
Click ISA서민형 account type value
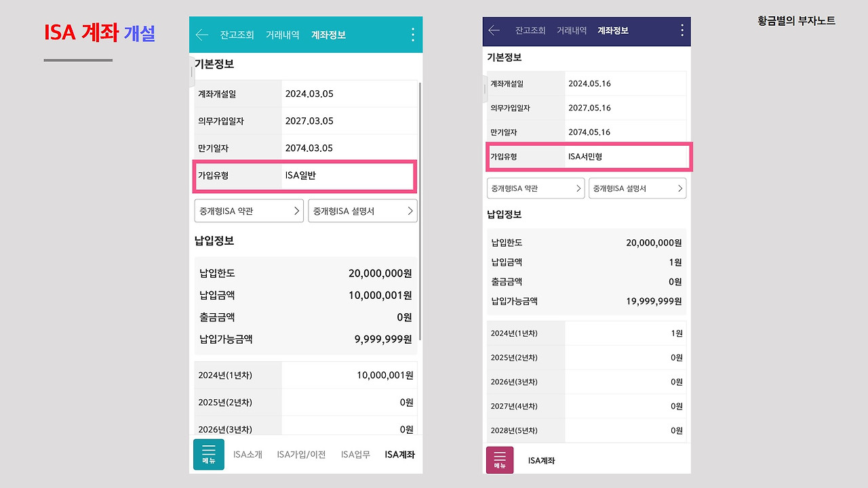[585, 157]
